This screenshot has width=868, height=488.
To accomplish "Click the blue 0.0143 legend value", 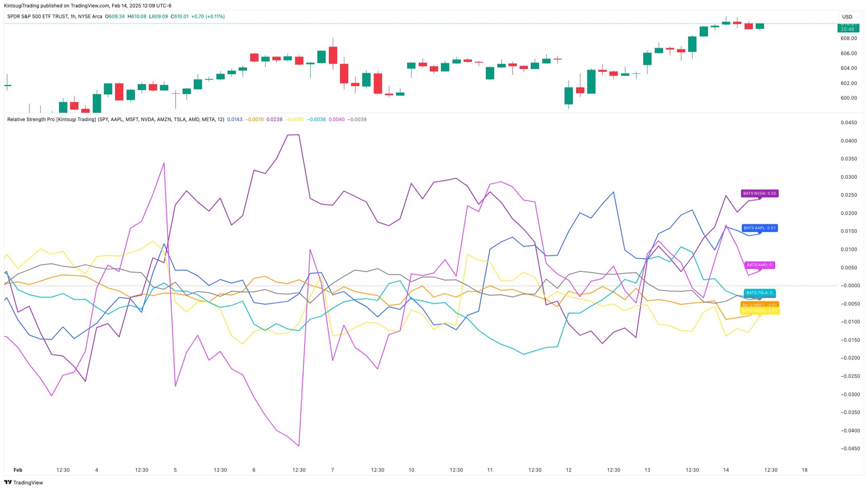I will click(x=235, y=119).
